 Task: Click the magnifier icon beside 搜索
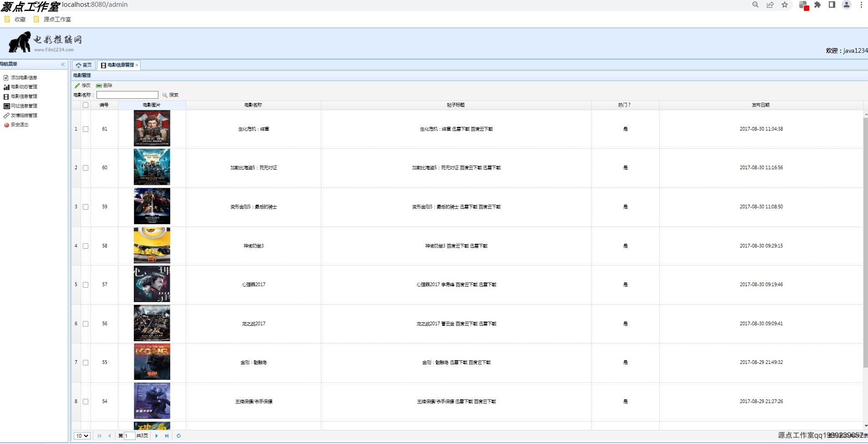pyautogui.click(x=166, y=95)
